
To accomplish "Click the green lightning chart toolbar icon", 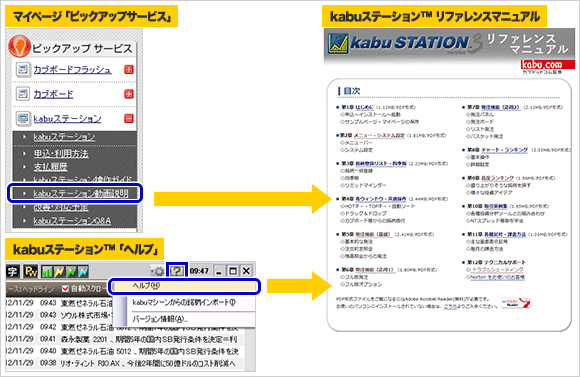I will (71, 272).
